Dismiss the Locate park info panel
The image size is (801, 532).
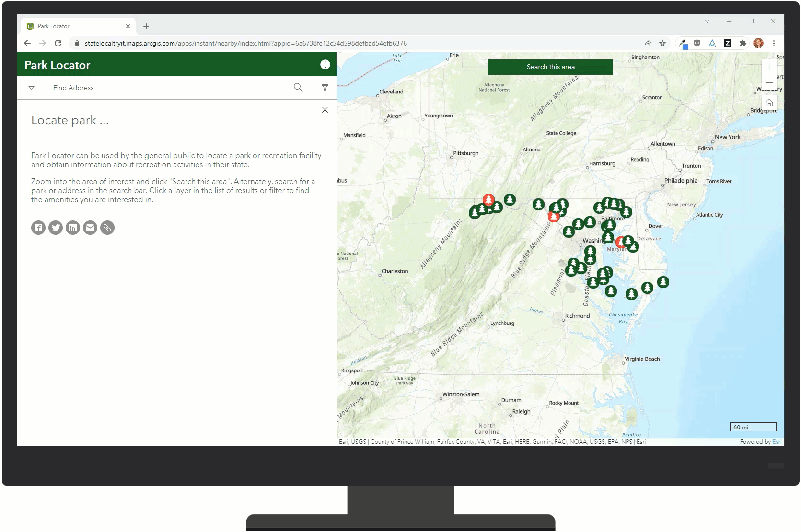(x=325, y=110)
